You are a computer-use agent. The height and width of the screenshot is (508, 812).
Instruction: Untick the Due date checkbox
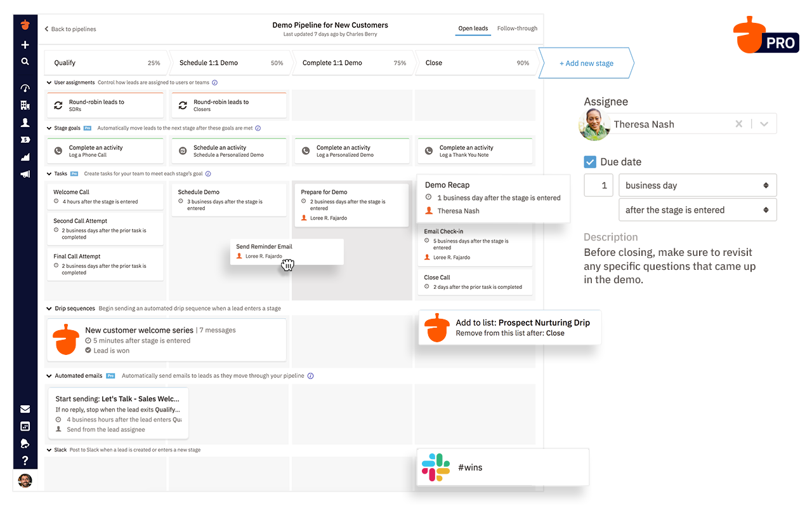click(x=590, y=162)
